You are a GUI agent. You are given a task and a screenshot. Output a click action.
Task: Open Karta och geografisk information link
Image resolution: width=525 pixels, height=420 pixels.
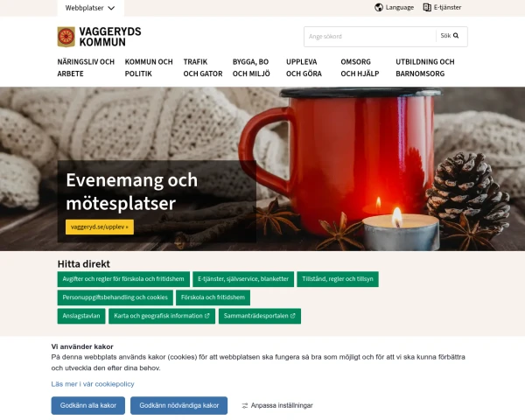(x=162, y=316)
